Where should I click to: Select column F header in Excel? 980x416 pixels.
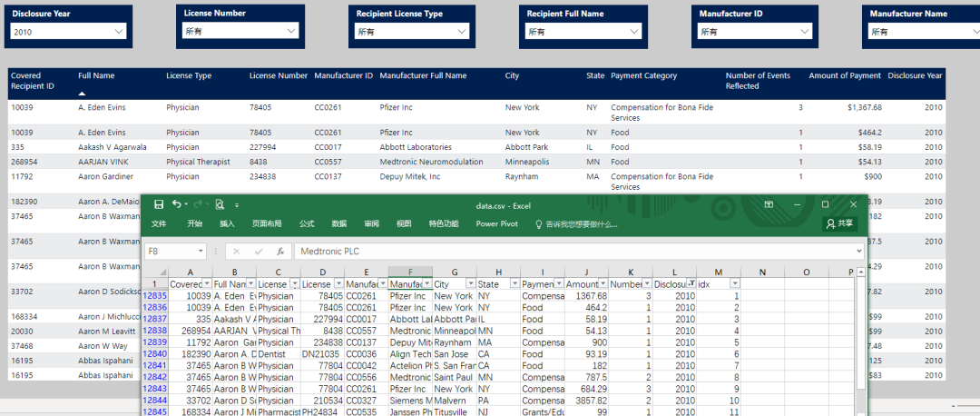410,272
